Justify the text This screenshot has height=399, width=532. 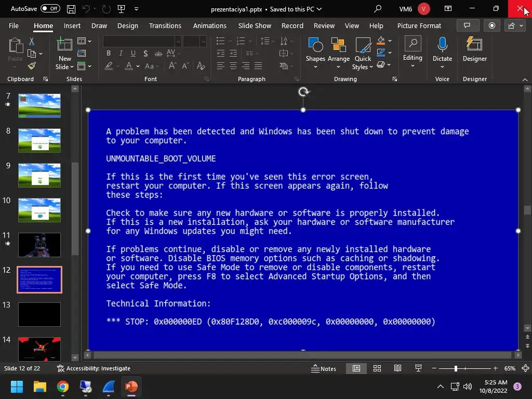click(258, 66)
